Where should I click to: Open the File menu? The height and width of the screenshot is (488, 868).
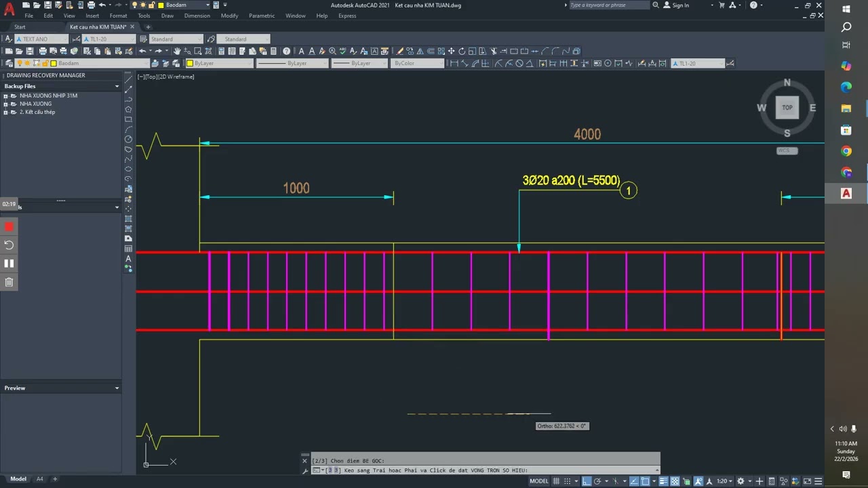coord(29,16)
